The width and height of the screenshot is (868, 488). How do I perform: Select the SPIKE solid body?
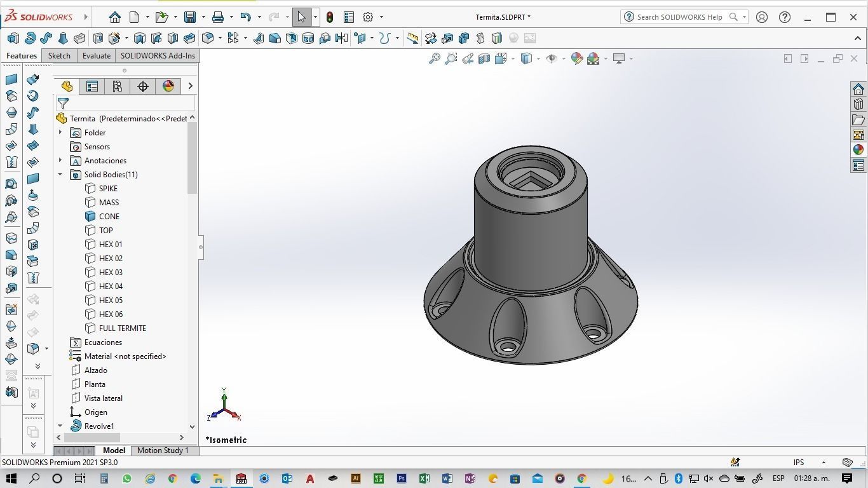click(108, 188)
